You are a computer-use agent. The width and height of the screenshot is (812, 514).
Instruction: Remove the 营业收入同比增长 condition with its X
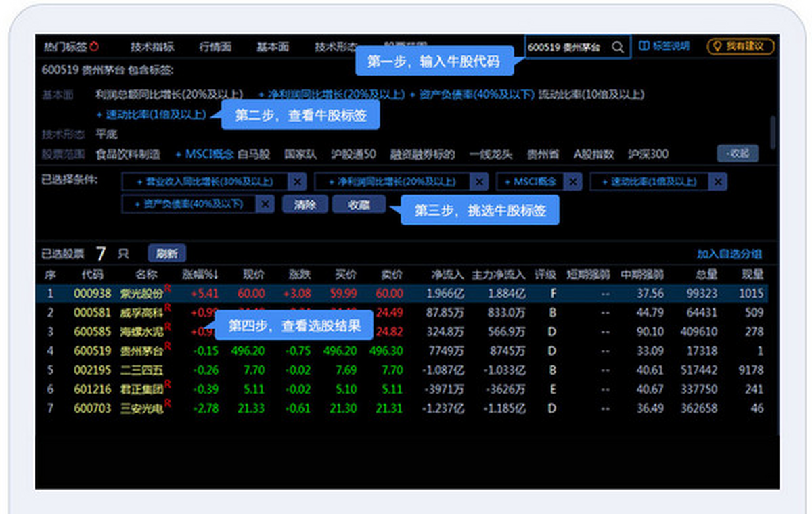point(296,181)
